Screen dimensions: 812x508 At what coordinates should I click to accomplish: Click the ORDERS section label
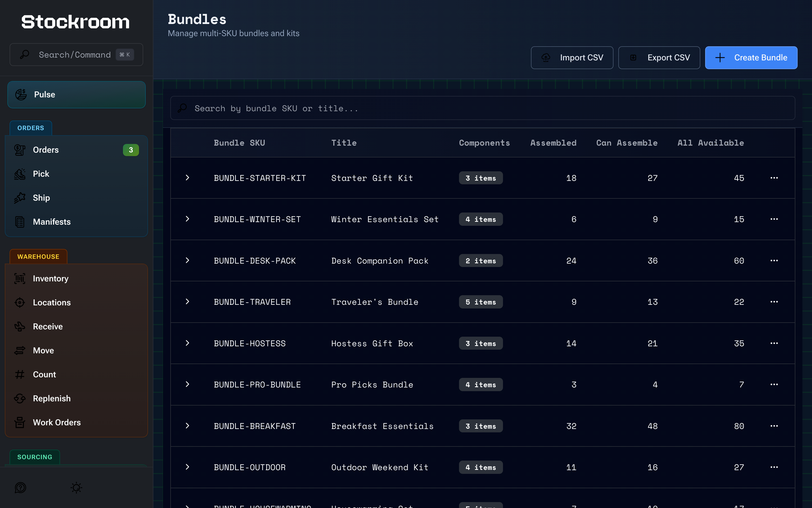coord(30,128)
